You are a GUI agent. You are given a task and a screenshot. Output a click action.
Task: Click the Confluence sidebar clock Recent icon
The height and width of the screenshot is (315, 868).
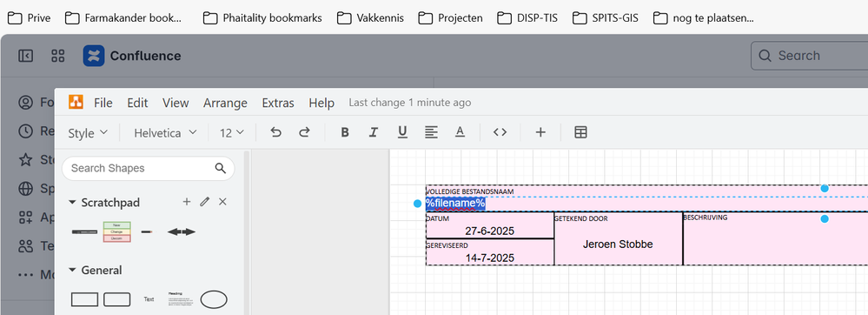pyautogui.click(x=25, y=131)
